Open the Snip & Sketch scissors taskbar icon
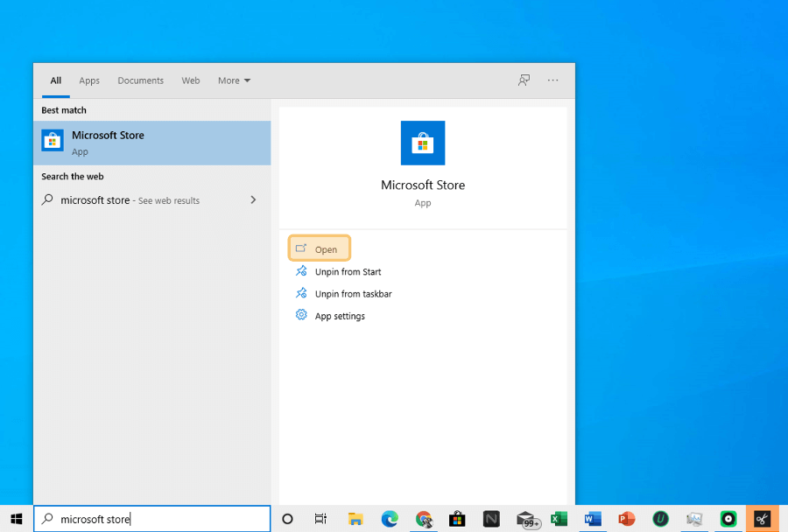This screenshot has height=532, width=788. [x=763, y=518]
